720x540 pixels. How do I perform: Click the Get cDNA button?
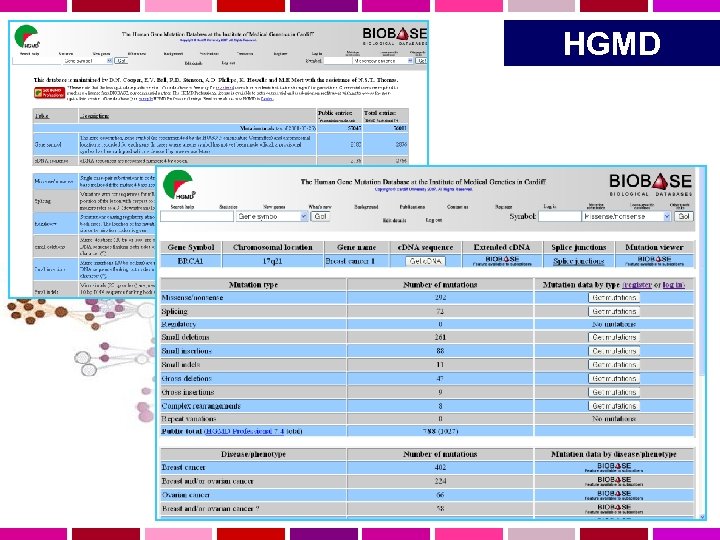425,261
